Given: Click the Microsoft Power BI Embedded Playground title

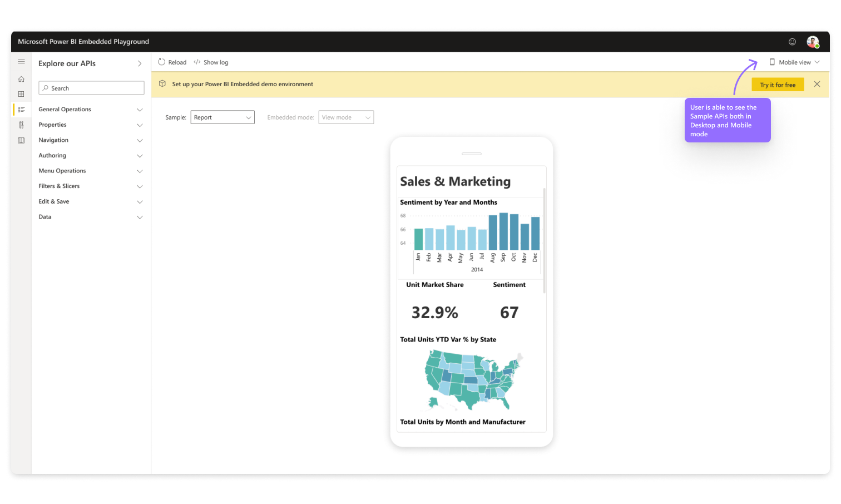Looking at the screenshot, I should click(x=83, y=42).
